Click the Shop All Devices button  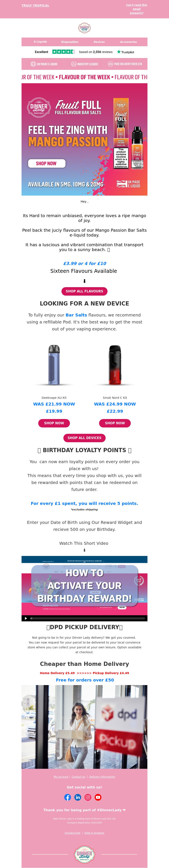point(84,438)
